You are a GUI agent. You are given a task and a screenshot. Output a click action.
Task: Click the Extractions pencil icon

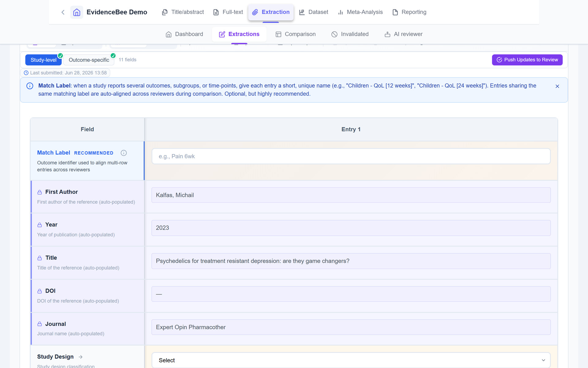(x=222, y=34)
